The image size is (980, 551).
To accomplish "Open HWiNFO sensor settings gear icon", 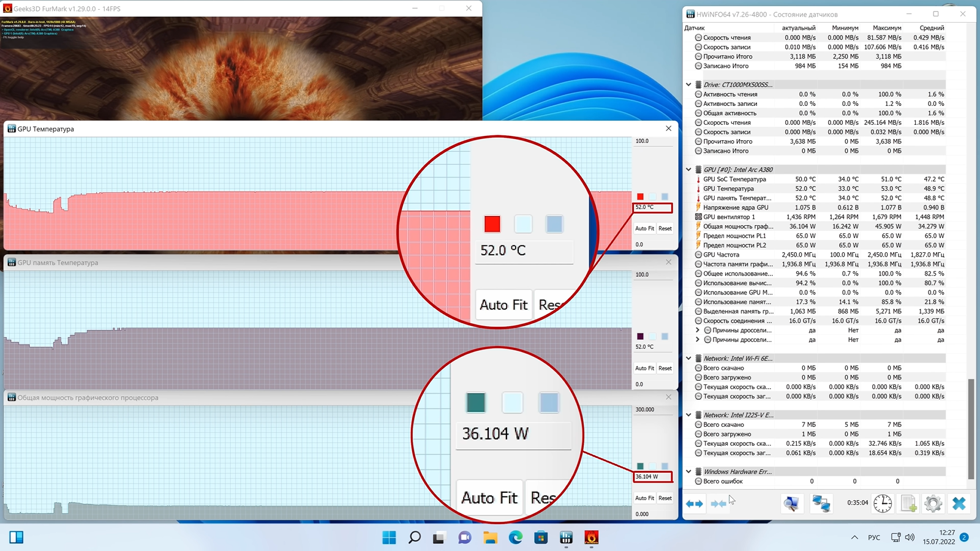I will pyautogui.click(x=933, y=504).
